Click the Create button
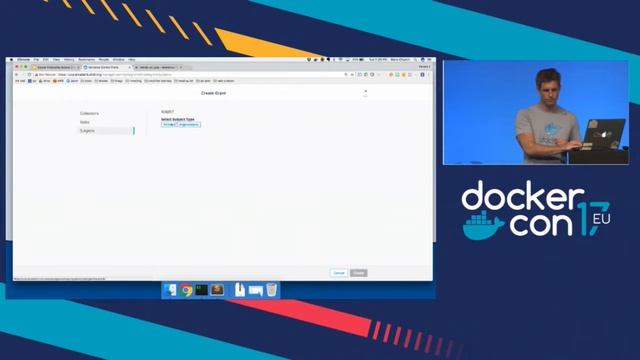 click(x=359, y=273)
